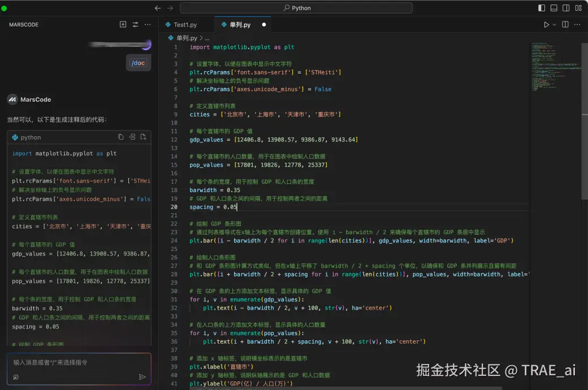Click the code minimap
The width and height of the screenshot is (588, 390).
click(x=556, y=66)
